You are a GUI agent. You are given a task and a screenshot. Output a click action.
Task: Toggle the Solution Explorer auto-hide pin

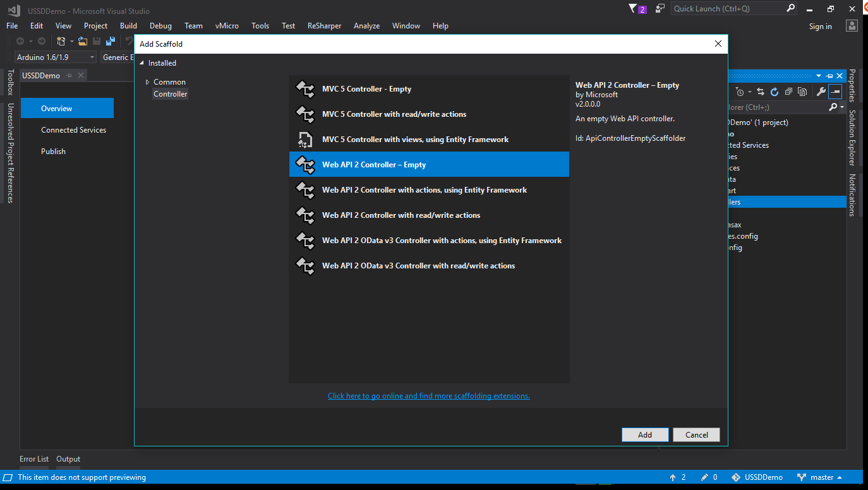click(x=829, y=75)
